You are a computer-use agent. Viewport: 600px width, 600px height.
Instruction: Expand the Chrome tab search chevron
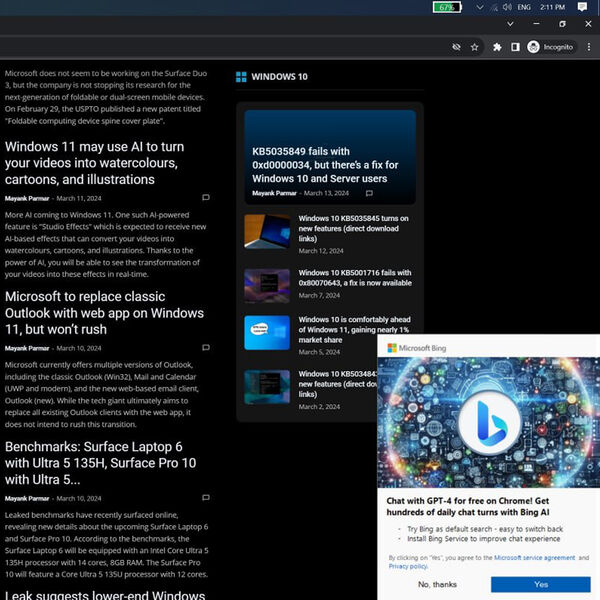tap(511, 23)
